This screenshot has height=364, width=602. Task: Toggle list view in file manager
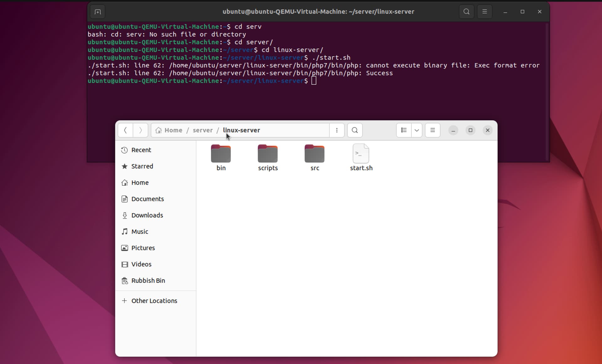coord(404,130)
